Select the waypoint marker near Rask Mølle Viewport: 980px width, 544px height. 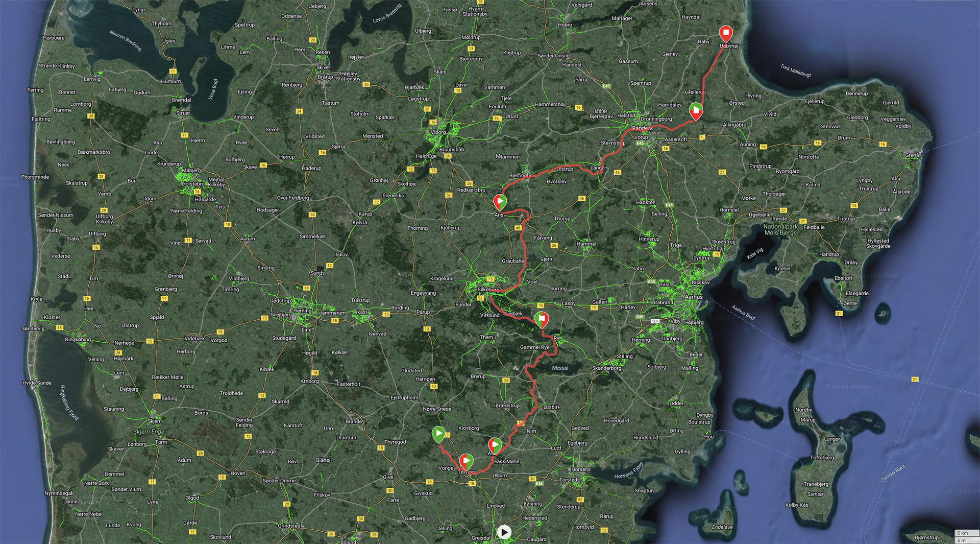(x=495, y=445)
